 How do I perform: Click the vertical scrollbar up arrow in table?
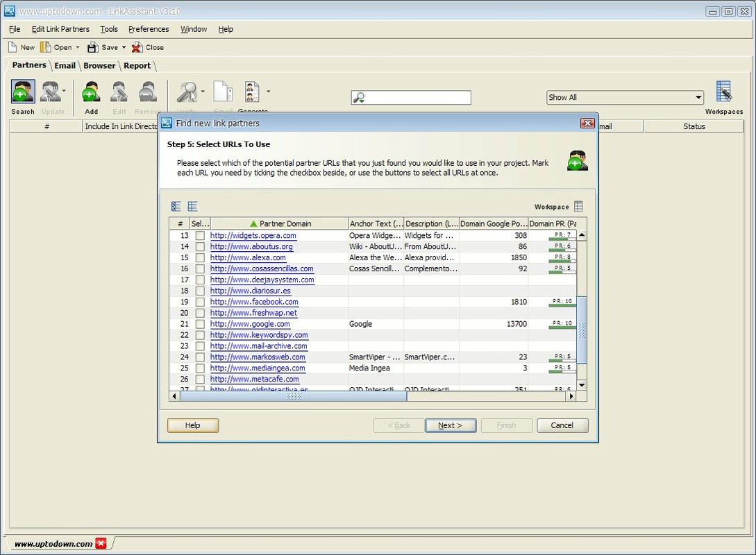pos(582,236)
